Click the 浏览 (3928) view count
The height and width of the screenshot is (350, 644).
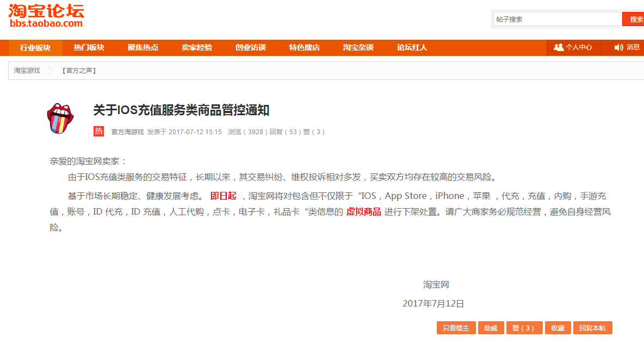point(247,132)
